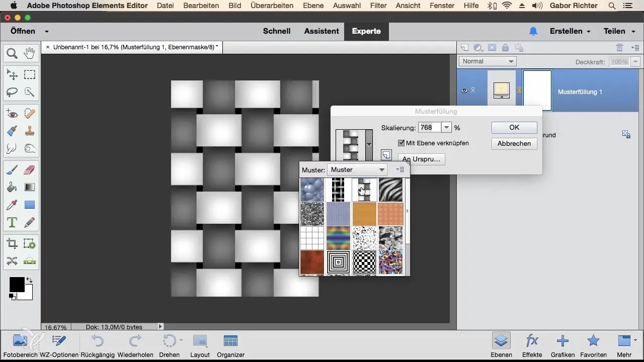Select the Paint Bucket tool

tap(12, 188)
